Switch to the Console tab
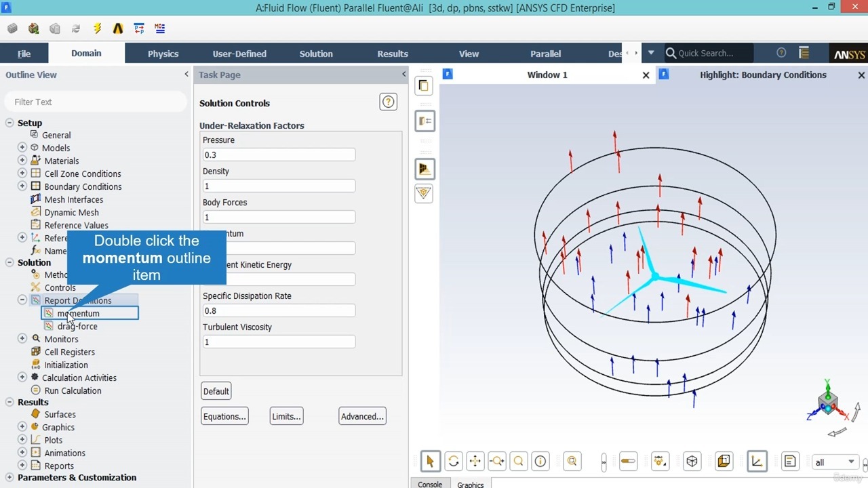The image size is (868, 488). pos(430,484)
